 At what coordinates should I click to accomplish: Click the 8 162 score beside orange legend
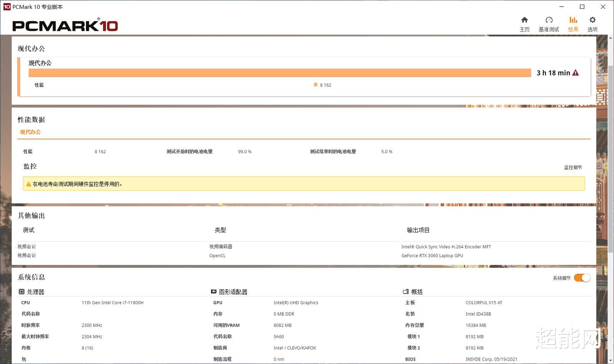(325, 85)
